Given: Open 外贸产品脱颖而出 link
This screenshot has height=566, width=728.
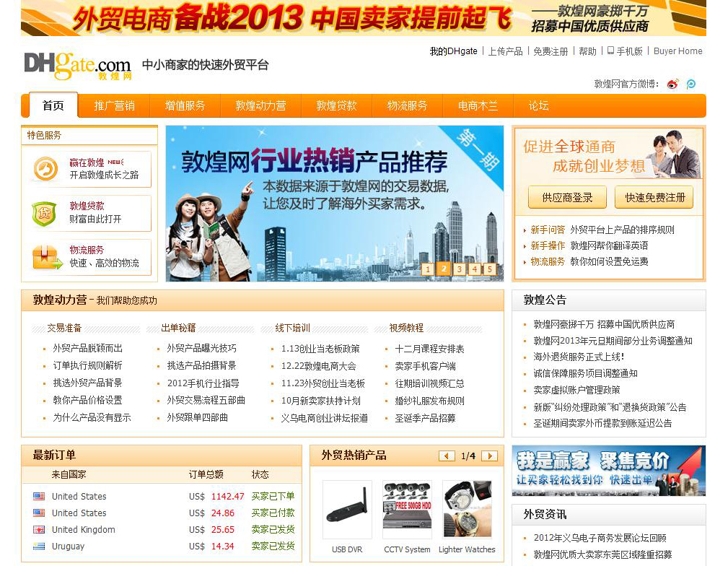Looking at the screenshot, I should click(x=88, y=348).
